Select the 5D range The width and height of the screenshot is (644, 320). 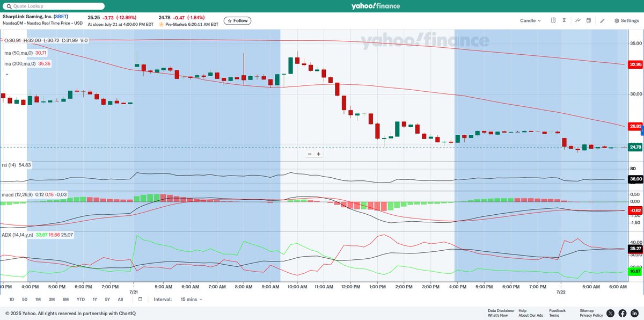pyautogui.click(x=25, y=299)
